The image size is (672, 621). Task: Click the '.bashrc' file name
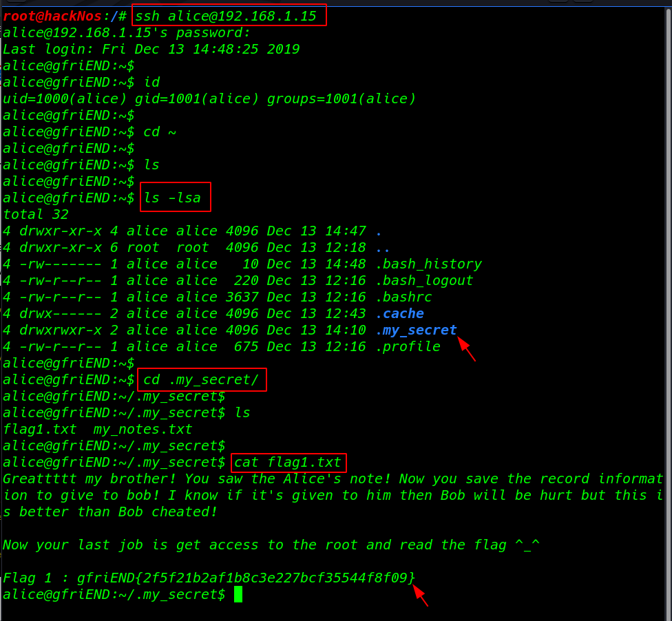pos(403,297)
